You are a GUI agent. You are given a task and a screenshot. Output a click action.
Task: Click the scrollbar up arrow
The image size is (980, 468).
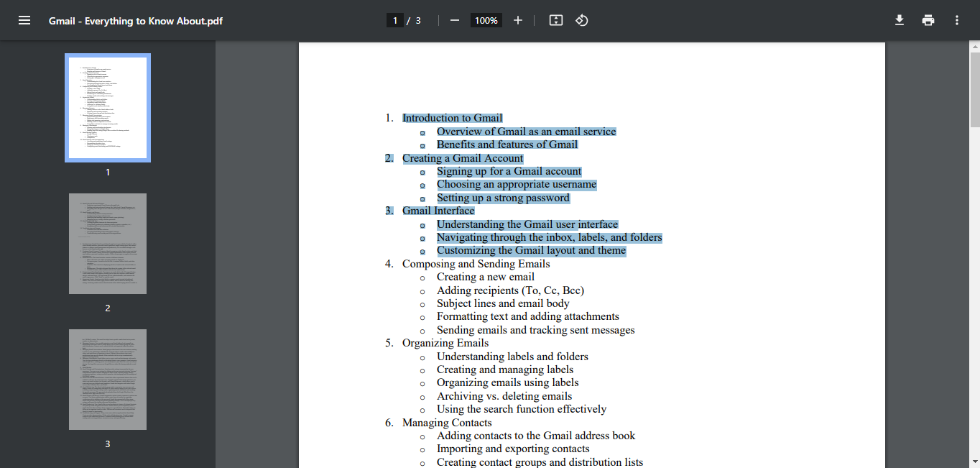click(x=975, y=47)
